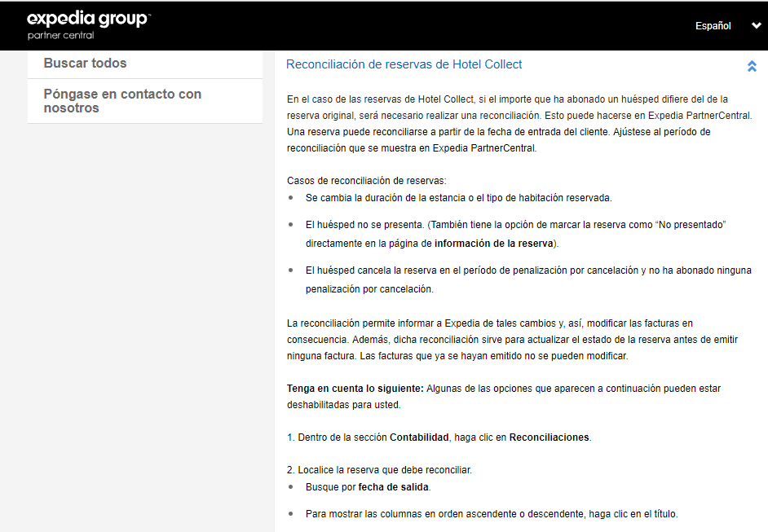Open the Español language selector

pyautogui.click(x=713, y=26)
